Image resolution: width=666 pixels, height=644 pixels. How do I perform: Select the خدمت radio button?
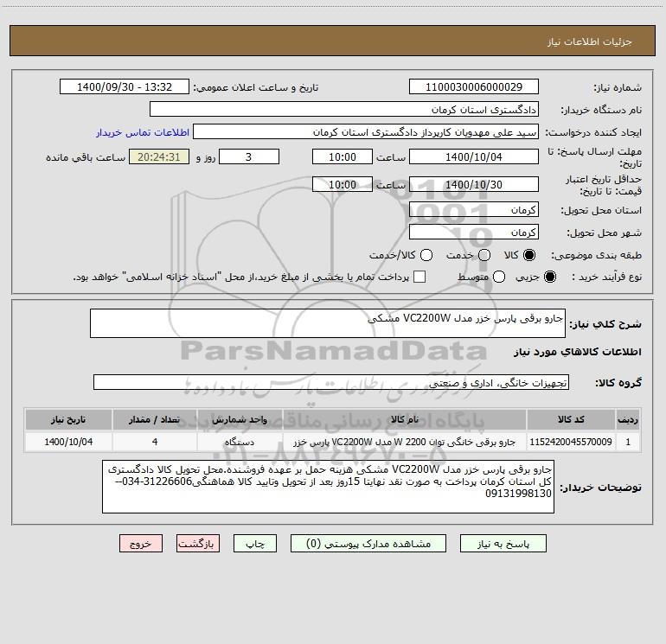point(484,255)
